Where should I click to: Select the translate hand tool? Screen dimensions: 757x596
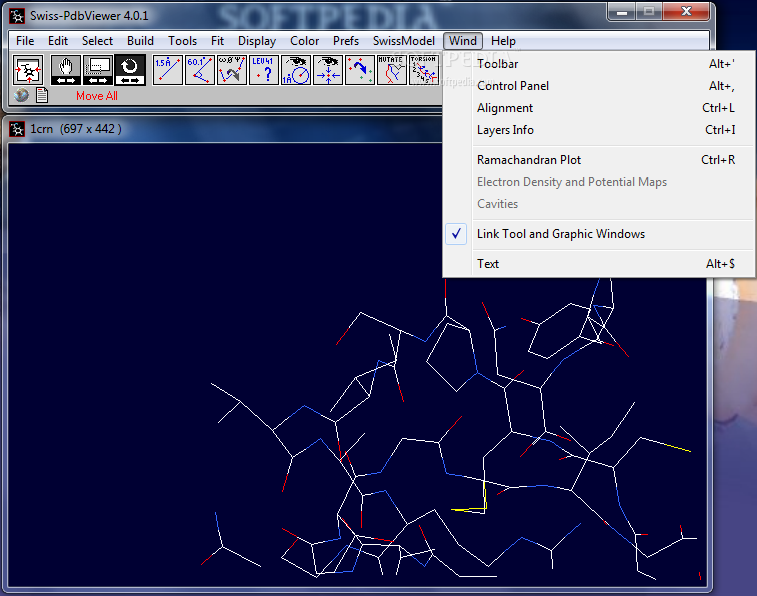[x=66, y=70]
